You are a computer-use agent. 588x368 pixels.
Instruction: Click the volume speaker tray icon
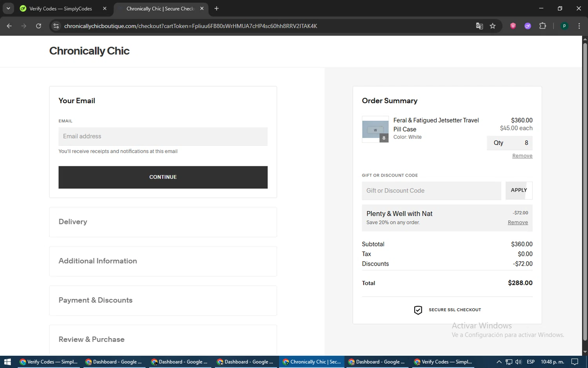pyautogui.click(x=518, y=362)
